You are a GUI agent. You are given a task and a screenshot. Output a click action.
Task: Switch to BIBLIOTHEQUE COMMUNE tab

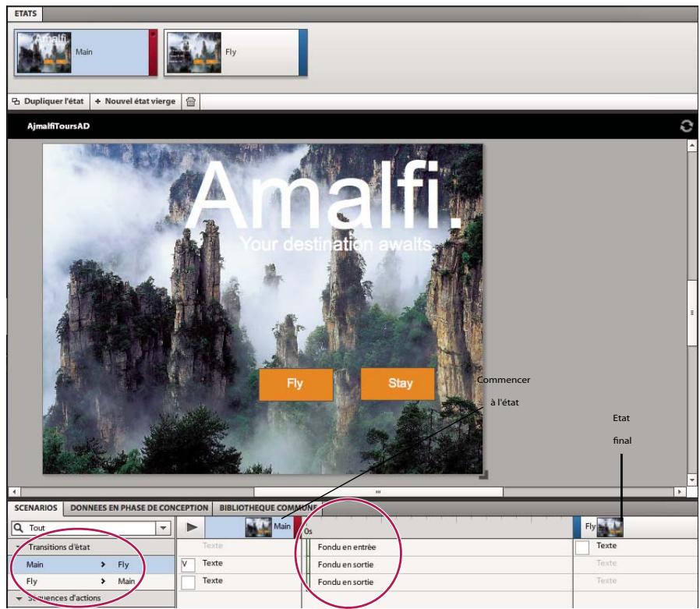pyautogui.click(x=268, y=508)
